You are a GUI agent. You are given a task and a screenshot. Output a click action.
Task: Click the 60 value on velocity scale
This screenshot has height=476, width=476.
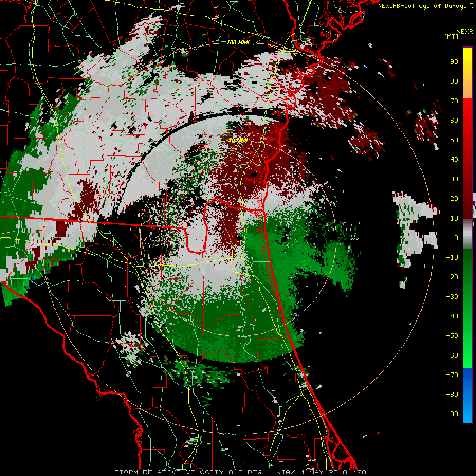click(454, 121)
